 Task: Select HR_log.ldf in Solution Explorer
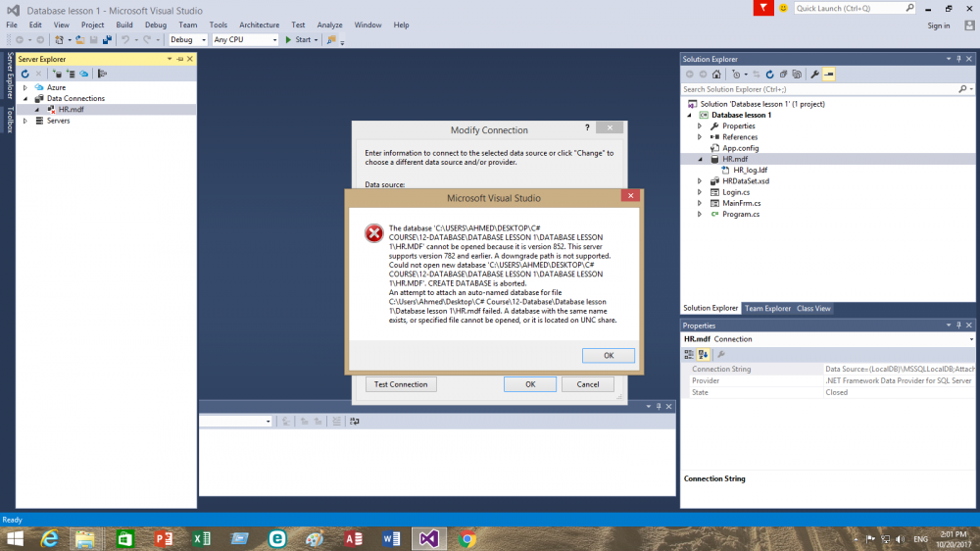coord(750,171)
